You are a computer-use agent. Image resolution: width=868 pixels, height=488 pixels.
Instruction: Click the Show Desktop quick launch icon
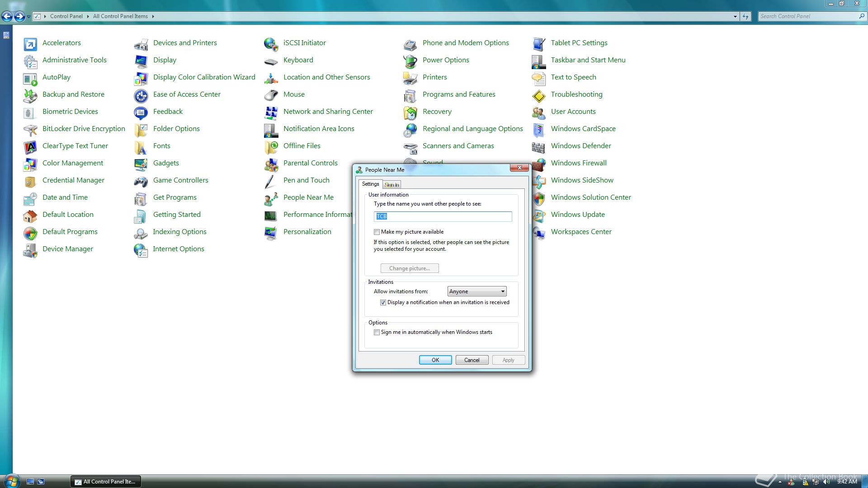point(30,482)
